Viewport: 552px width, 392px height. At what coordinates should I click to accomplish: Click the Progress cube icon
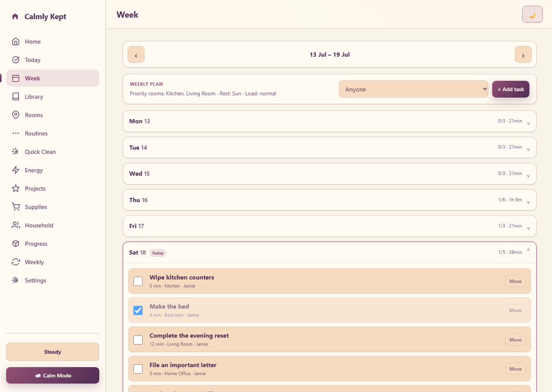(16, 244)
